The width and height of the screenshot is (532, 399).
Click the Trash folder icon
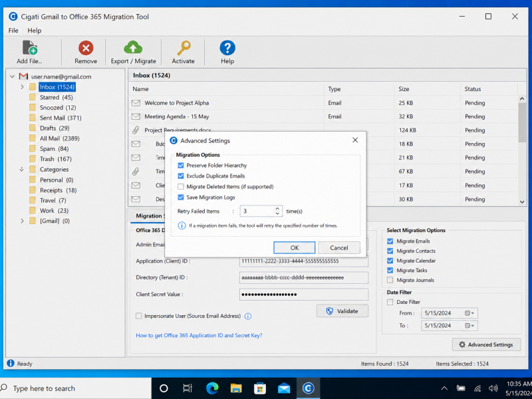(x=33, y=159)
